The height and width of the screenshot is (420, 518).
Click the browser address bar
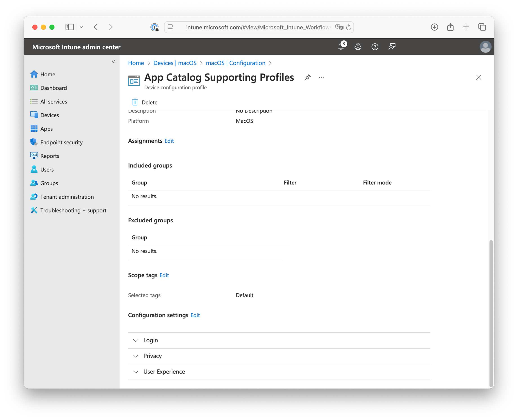point(259,27)
